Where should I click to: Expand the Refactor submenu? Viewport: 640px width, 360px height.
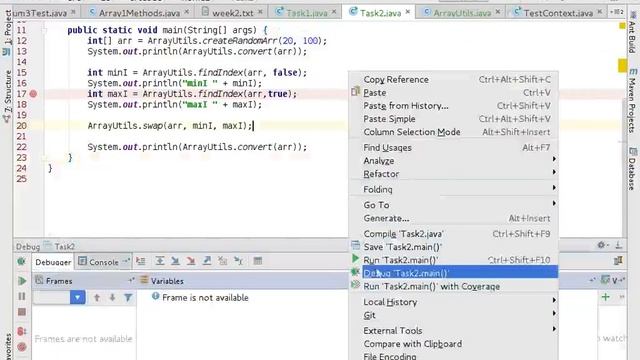(x=453, y=173)
